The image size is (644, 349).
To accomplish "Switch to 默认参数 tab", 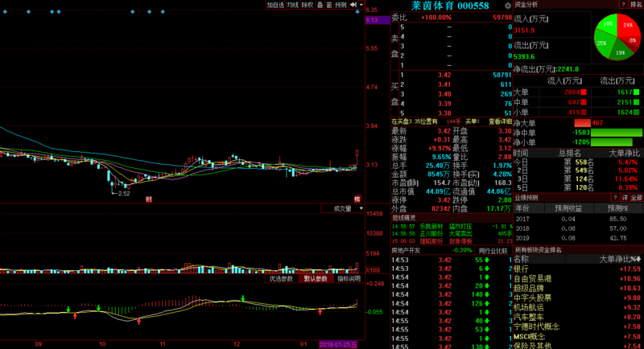I will (x=316, y=278).
